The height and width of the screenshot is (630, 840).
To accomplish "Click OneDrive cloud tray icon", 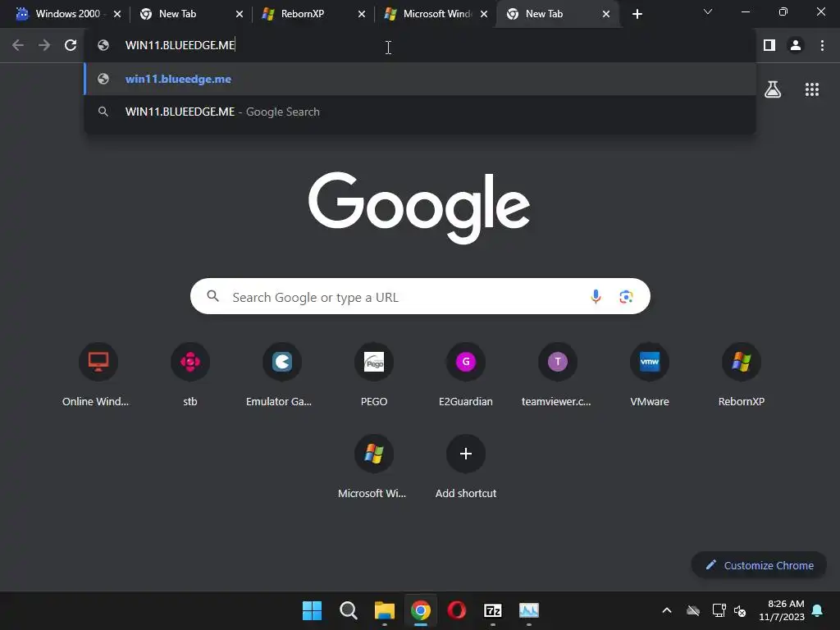I will 693,610.
